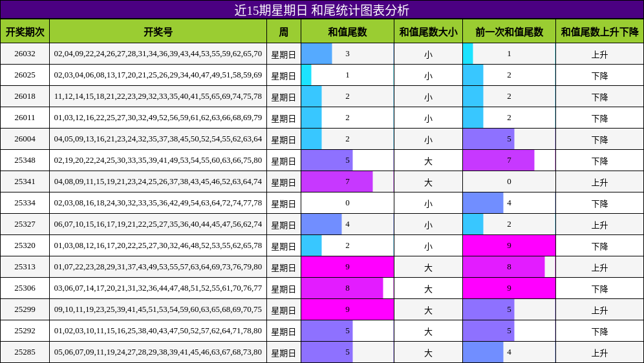Click 星期日 in row 26032
The image size is (644, 363).
pos(284,54)
